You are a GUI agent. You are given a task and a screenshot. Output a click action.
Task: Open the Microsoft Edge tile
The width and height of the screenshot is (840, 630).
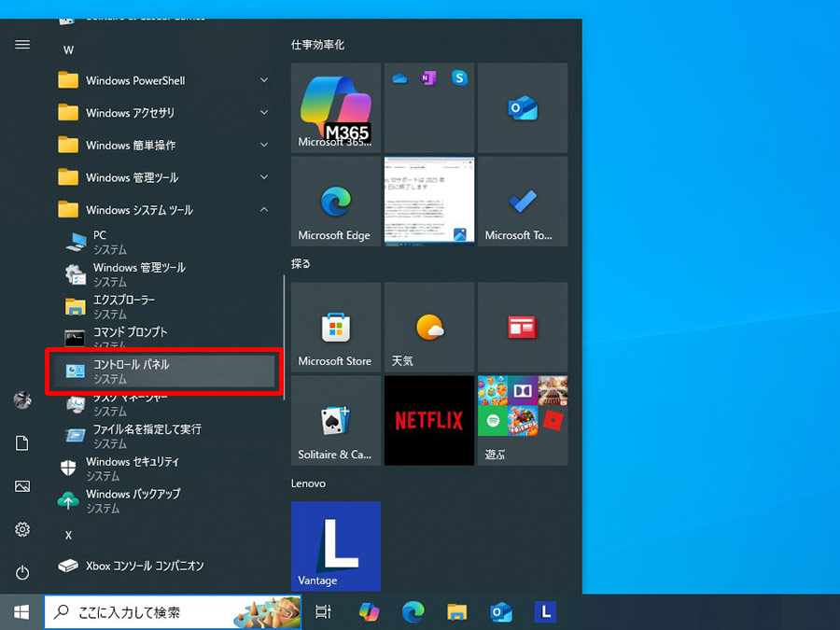(336, 202)
